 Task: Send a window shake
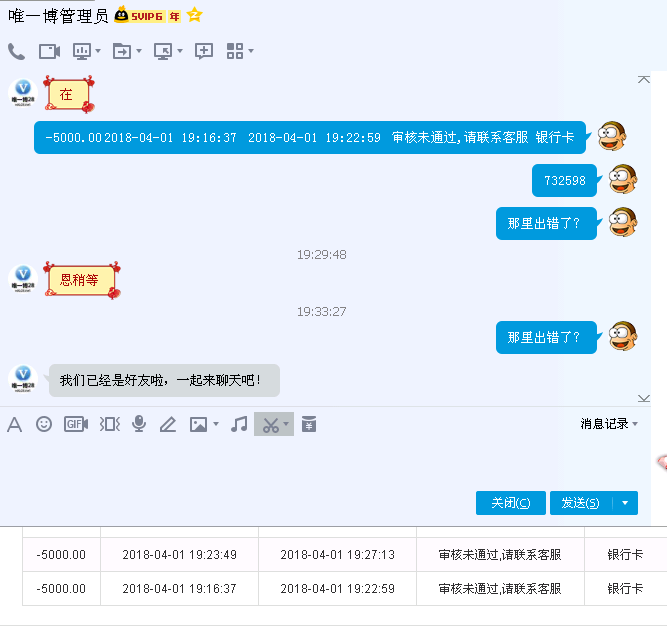pyautogui.click(x=109, y=424)
